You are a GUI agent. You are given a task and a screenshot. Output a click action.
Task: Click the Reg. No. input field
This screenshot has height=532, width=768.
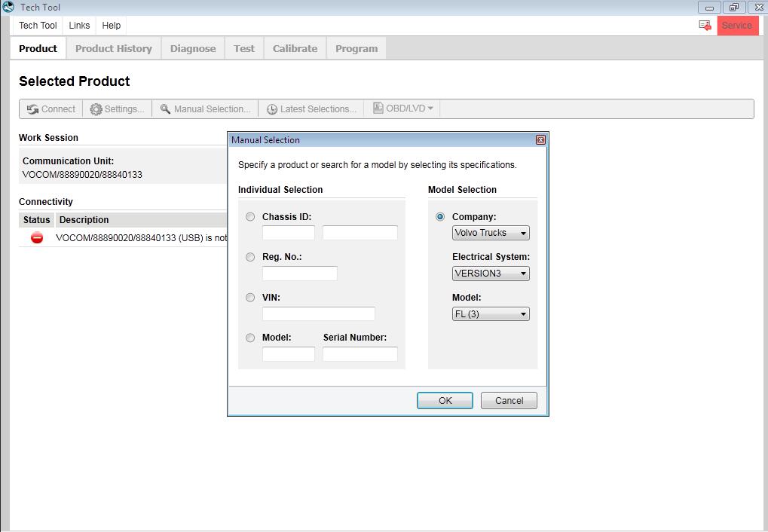[x=300, y=274]
